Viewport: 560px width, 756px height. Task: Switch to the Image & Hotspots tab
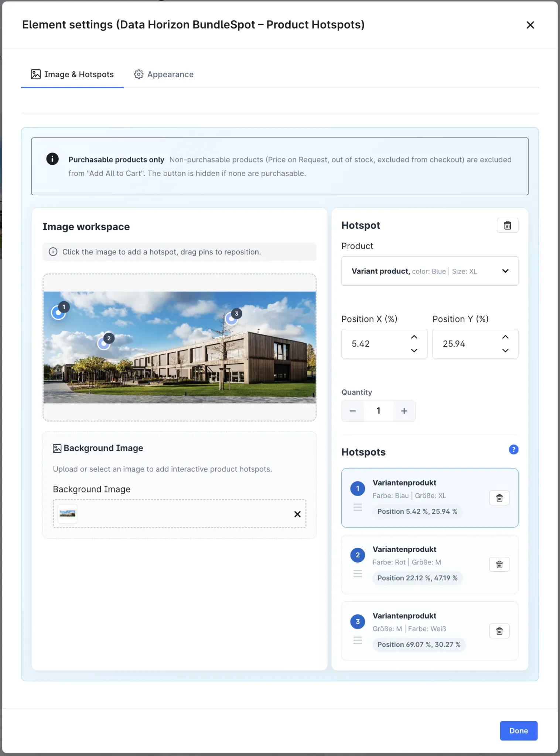pos(72,74)
